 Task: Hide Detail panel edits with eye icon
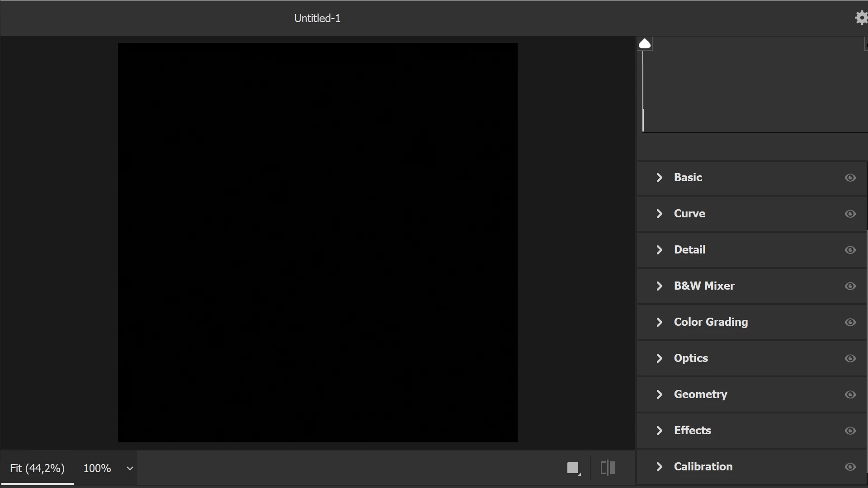(850, 250)
